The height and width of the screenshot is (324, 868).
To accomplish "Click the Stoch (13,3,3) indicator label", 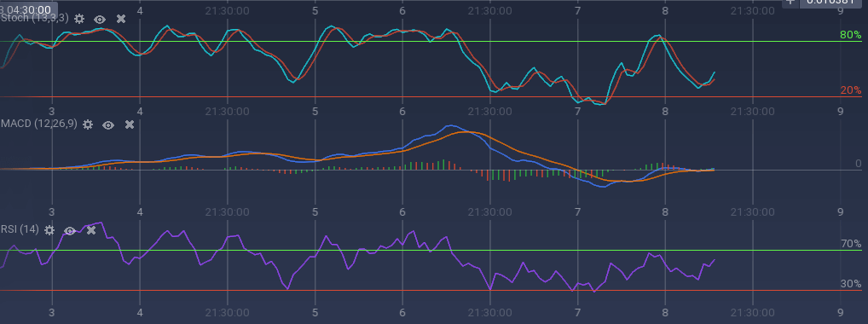I will [x=34, y=18].
